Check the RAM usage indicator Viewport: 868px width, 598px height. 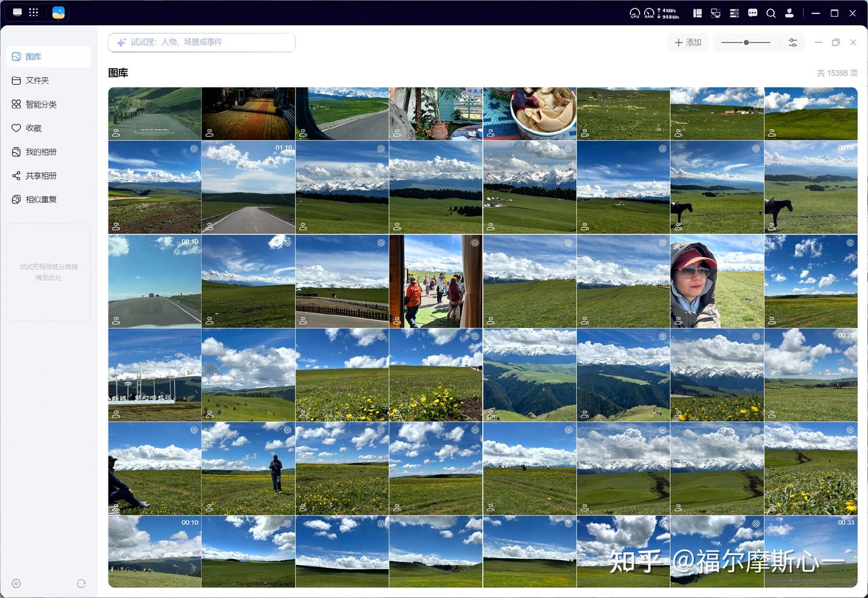649,13
